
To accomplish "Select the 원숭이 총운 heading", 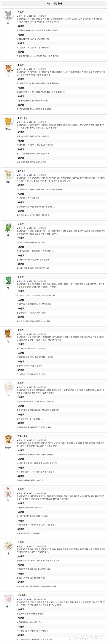I will [x=22, y=436].
